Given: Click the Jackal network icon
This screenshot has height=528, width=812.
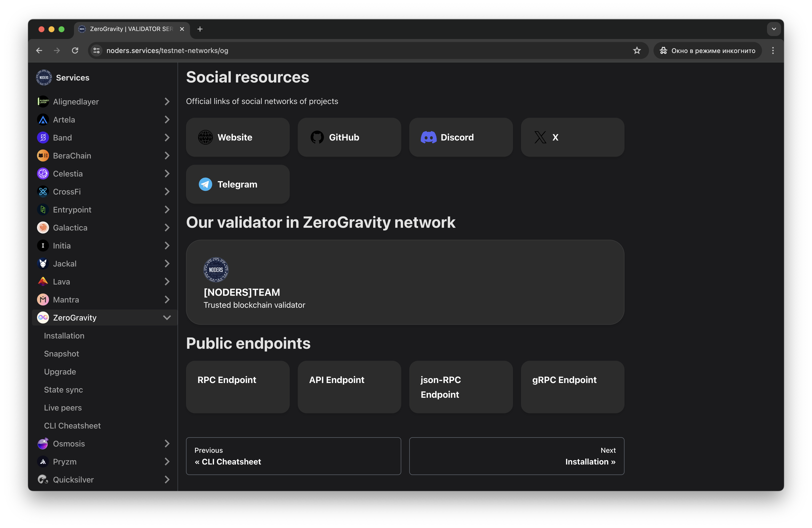Looking at the screenshot, I should (43, 264).
